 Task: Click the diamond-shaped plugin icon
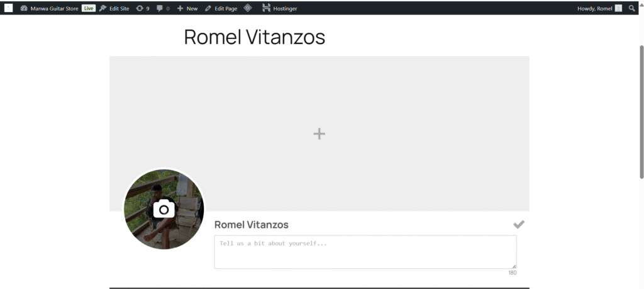(248, 8)
